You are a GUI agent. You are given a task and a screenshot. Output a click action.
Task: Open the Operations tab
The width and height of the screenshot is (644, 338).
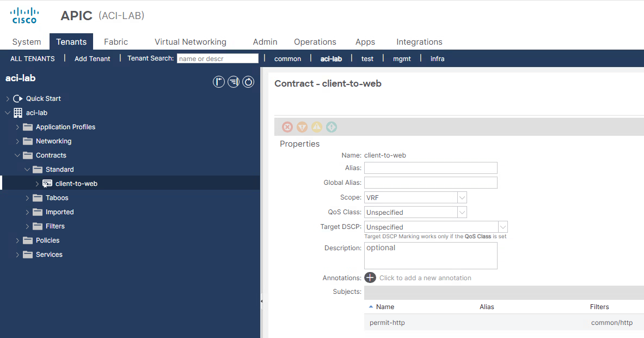coord(315,42)
